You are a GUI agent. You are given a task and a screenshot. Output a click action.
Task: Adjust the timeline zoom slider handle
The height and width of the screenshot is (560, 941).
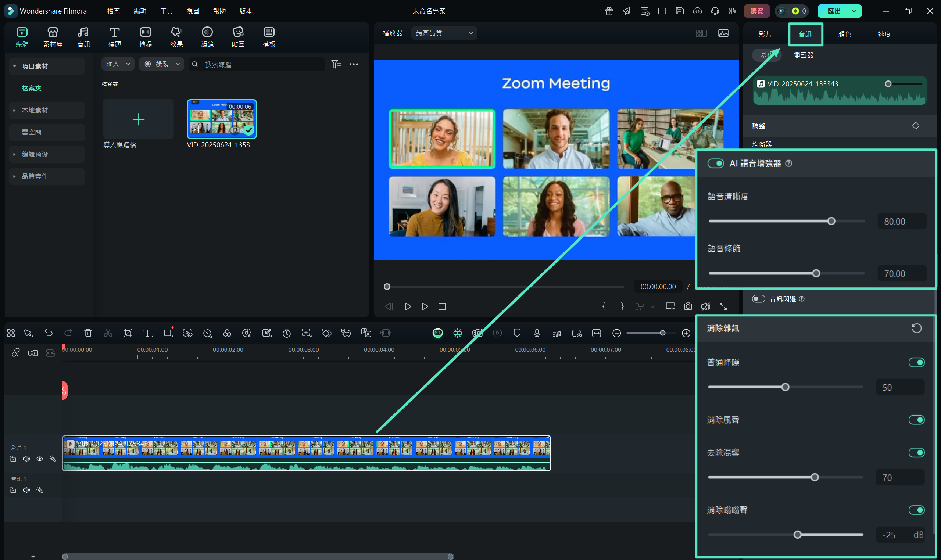point(662,333)
